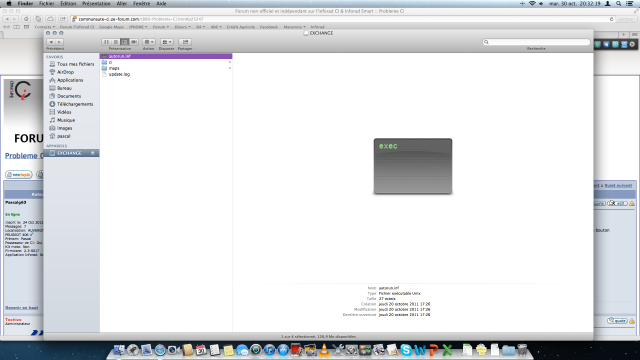Screen dimensions: 640x360
Task: Switch to icon view in Finder toolbar
Action: pos(106,42)
